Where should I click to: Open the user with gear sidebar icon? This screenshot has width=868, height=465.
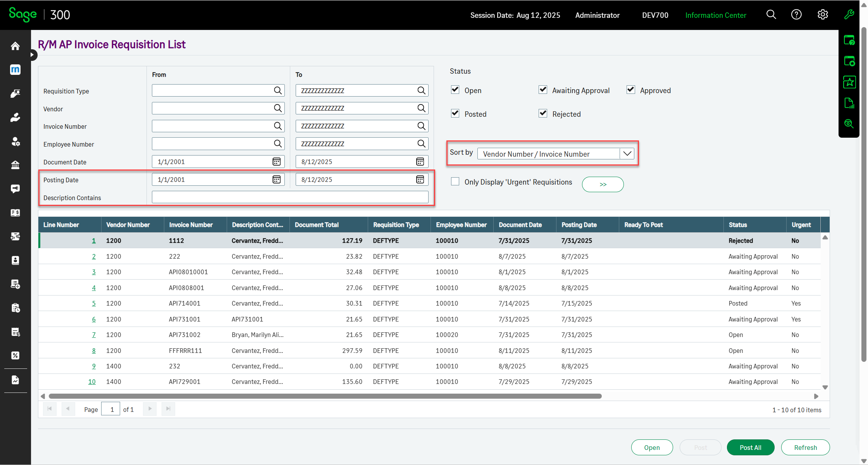point(15,141)
